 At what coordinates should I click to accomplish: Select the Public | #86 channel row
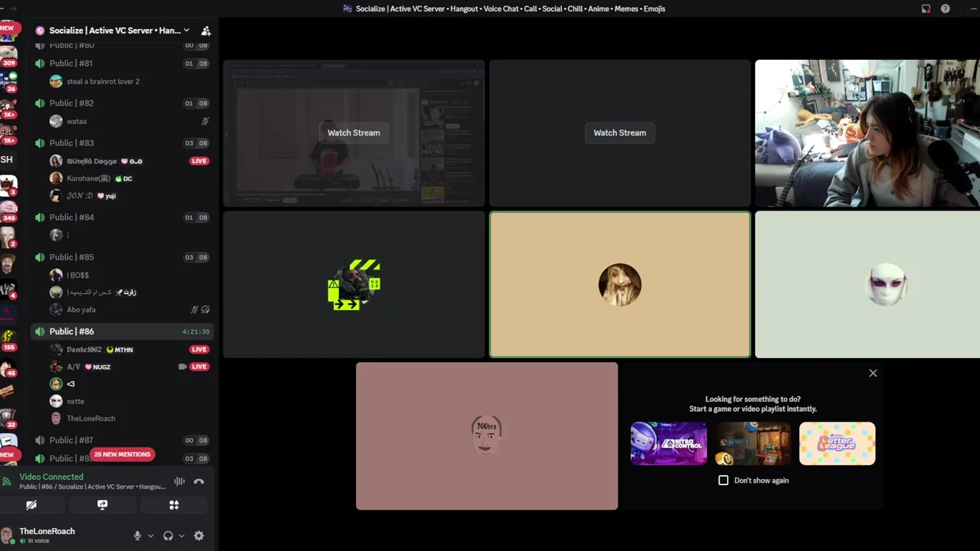pyautogui.click(x=121, y=331)
